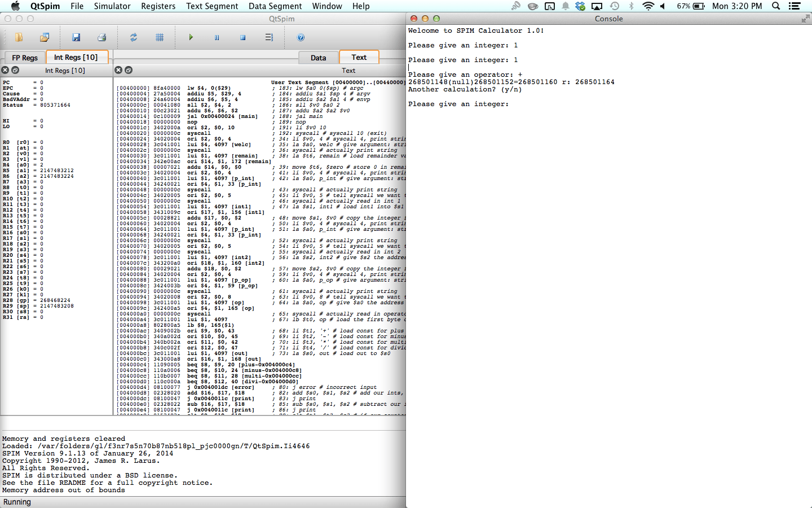Click the battery status indicator
This screenshot has width=812, height=508.
pos(691,6)
